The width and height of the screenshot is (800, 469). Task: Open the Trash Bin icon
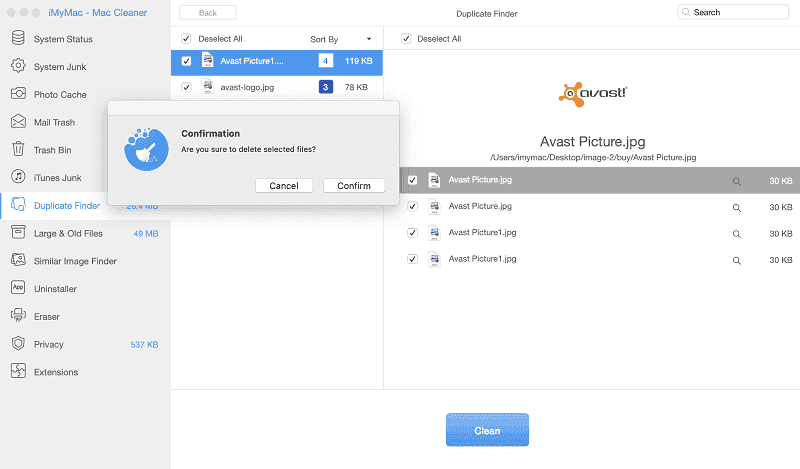point(18,149)
